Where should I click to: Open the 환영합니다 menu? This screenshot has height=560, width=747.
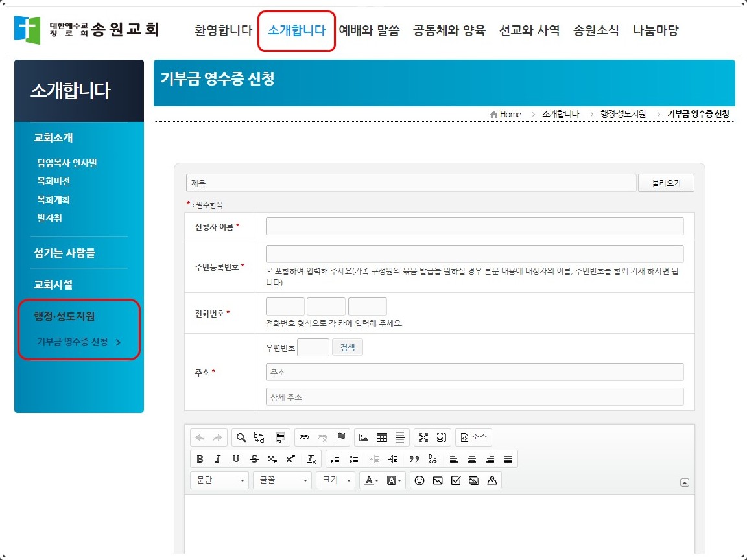224,30
